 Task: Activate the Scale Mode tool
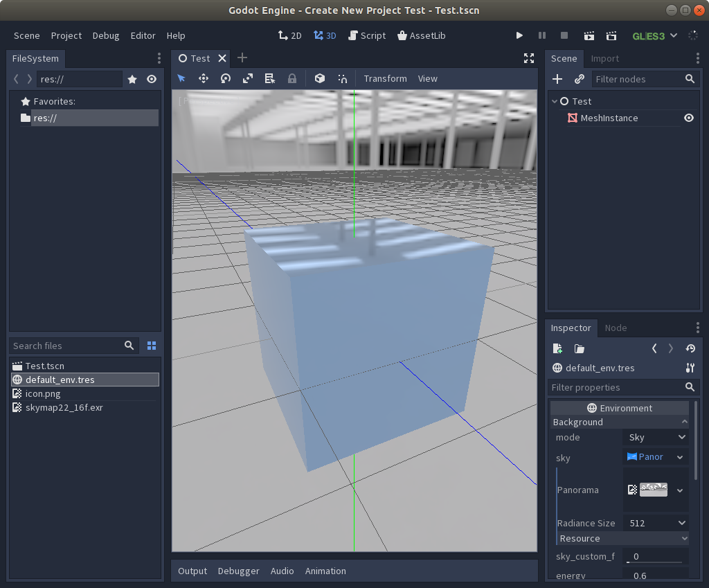point(248,79)
